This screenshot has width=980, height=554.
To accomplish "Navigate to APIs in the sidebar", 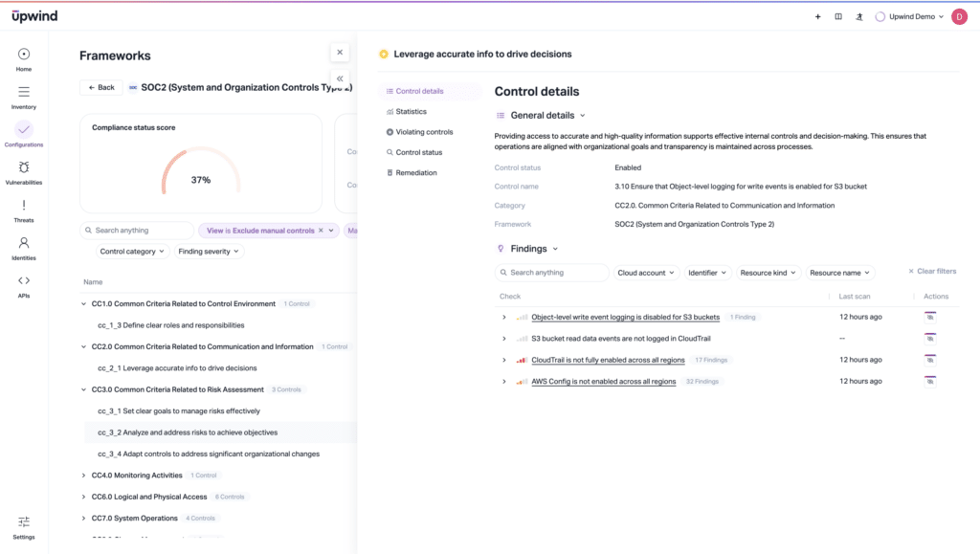I will (24, 285).
